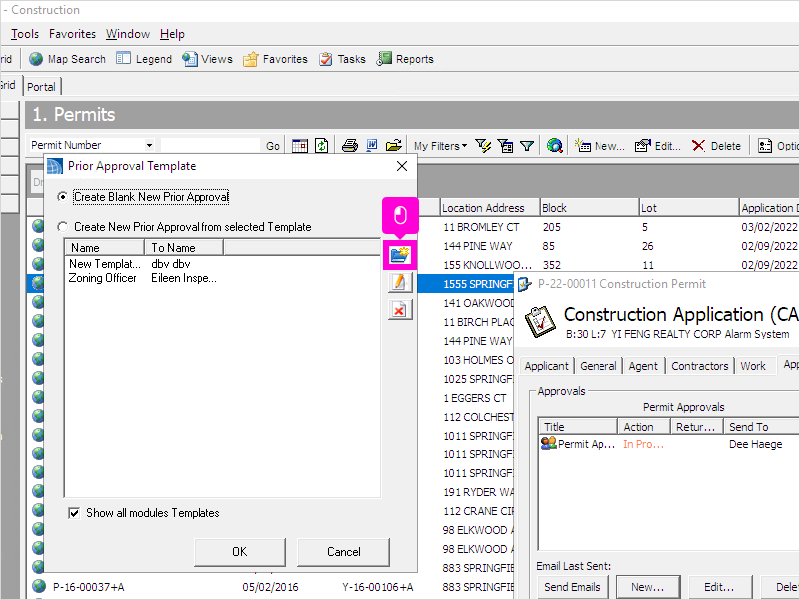The height and width of the screenshot is (600, 800).
Task: Click the Edit... permit toolbar button
Action: click(x=658, y=146)
